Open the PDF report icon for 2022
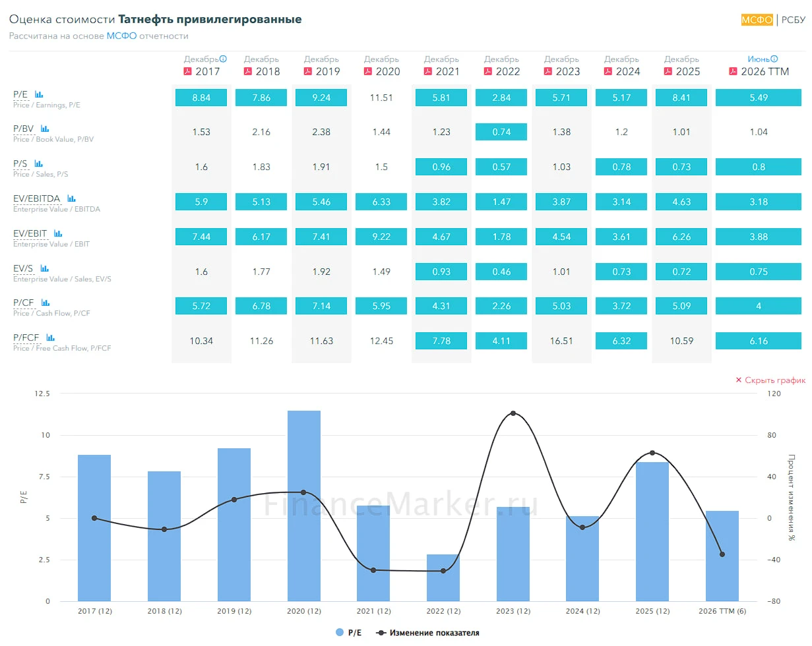 tap(487, 71)
